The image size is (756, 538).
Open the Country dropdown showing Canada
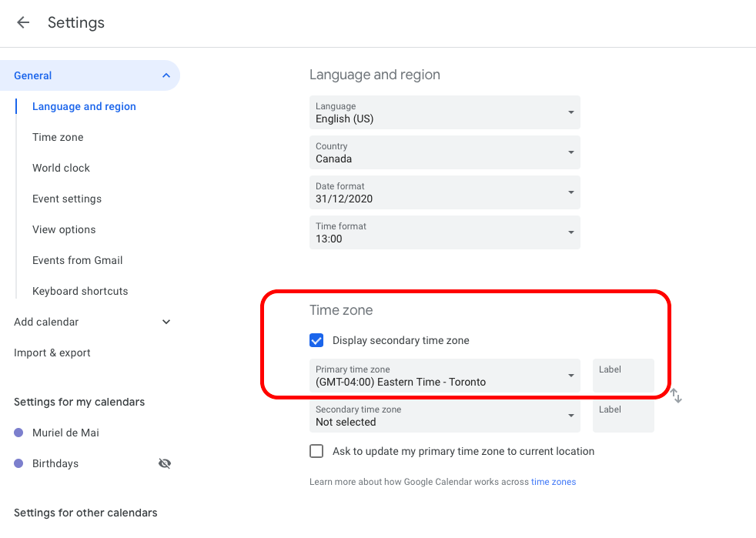pos(444,152)
